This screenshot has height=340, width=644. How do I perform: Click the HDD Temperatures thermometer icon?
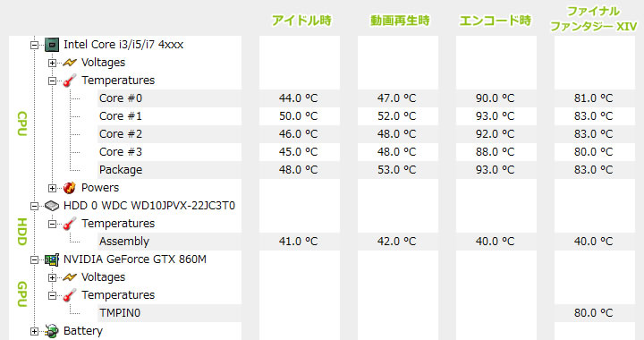[70, 224]
